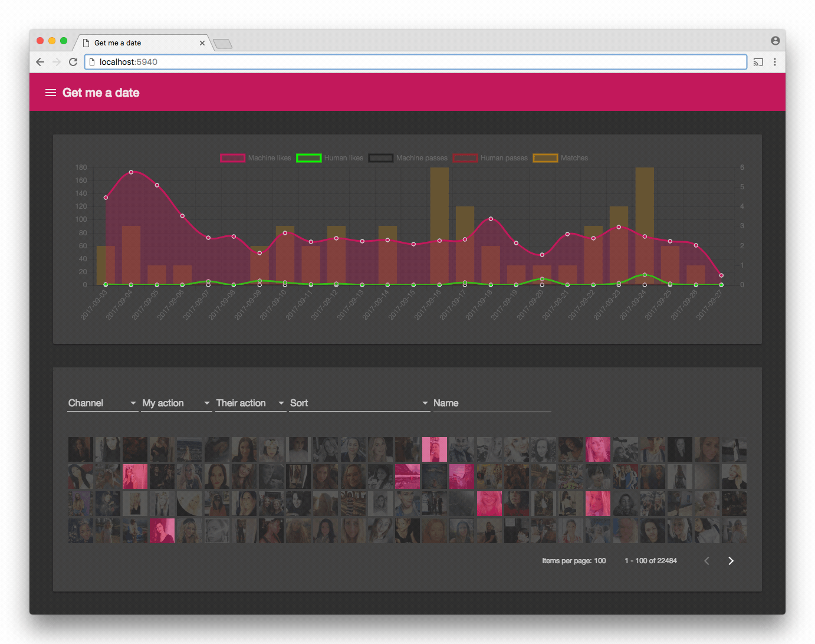Click the 1 - 100 of 22484 range label
Viewport: 815px width, 644px height.
[650, 561]
